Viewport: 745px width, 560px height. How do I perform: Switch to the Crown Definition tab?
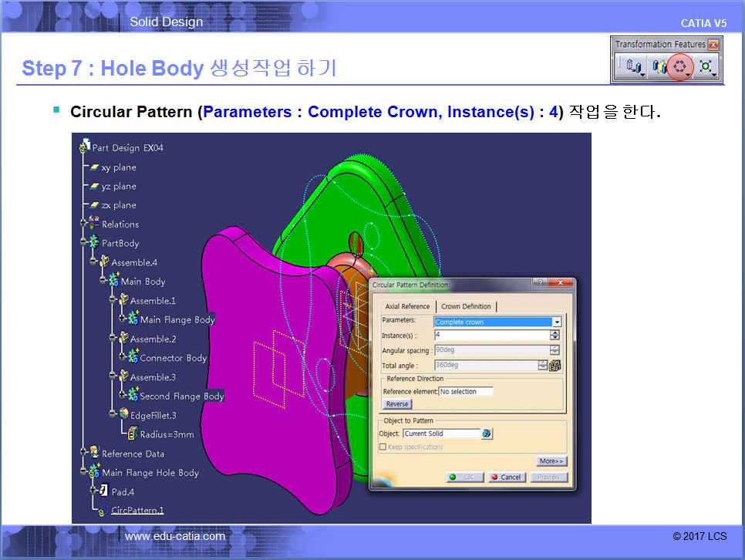tap(466, 306)
